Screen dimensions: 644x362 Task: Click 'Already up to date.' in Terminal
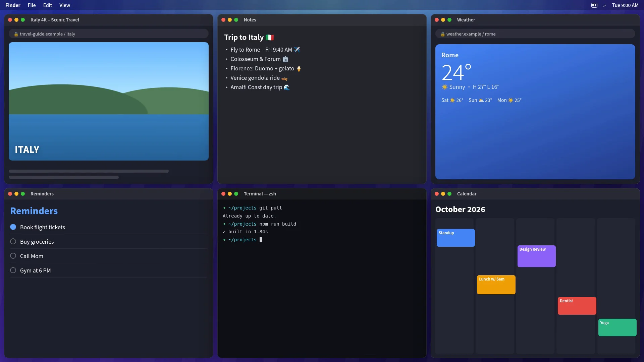point(249,216)
